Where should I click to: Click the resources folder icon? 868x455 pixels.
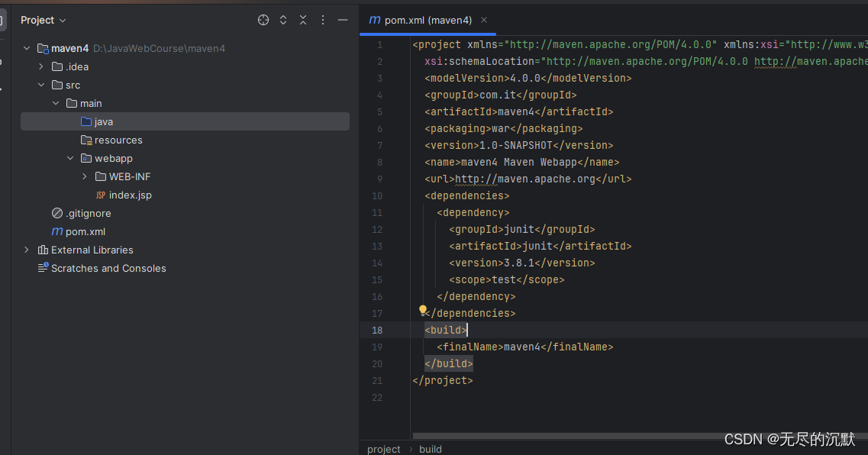click(86, 140)
